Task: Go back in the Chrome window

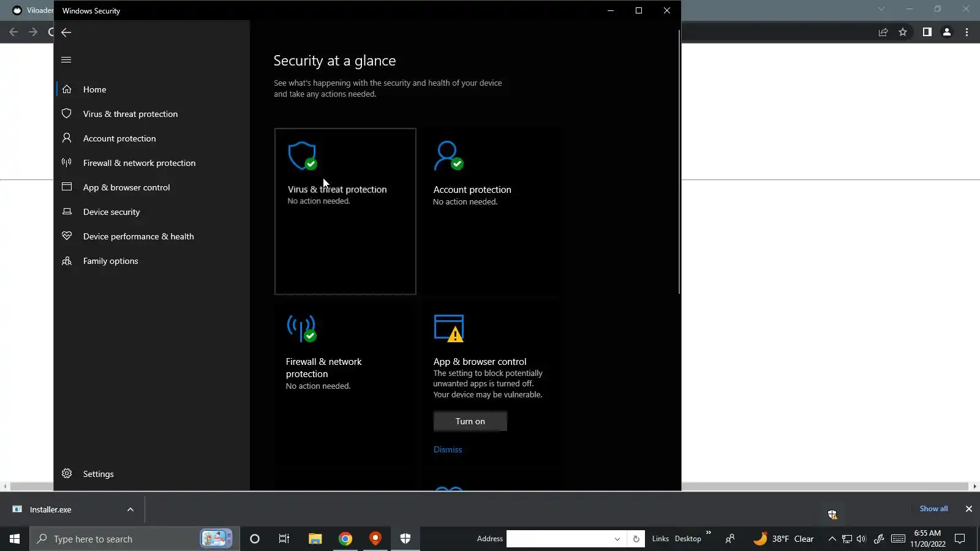Action: pos(13,32)
